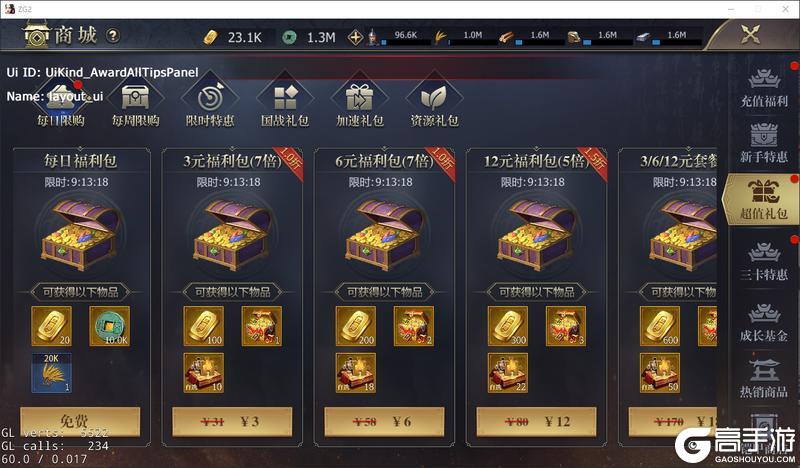The image size is (800, 468).
Task: Open the help question mark next to 商城
Action: click(x=113, y=35)
